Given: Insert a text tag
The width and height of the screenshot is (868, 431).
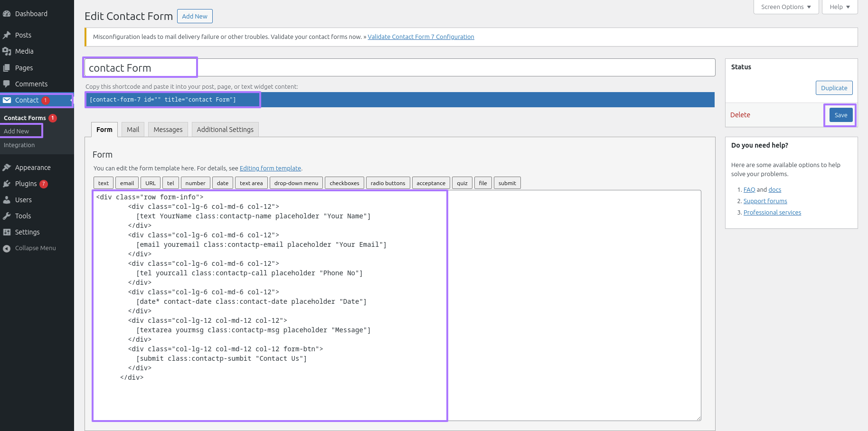Looking at the screenshot, I should tap(104, 183).
